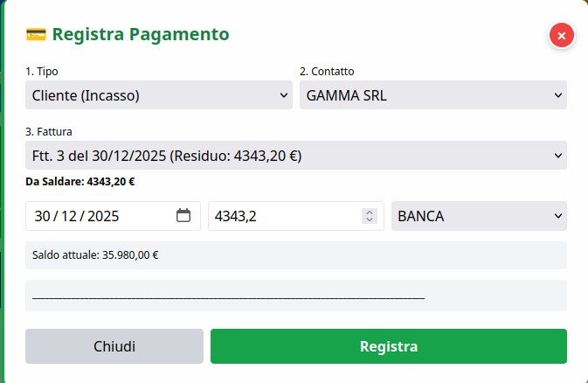
Task: Open the Fattura dropdown with Ftt. 3
Action: coord(295,156)
